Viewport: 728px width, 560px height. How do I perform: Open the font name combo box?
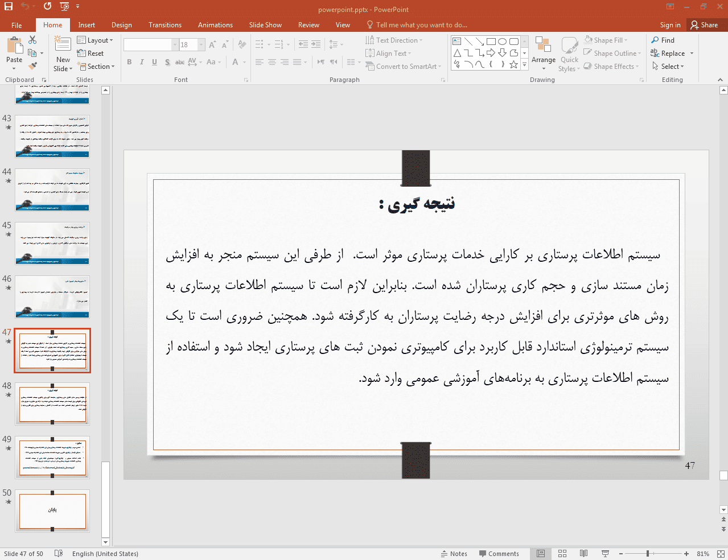151,44
